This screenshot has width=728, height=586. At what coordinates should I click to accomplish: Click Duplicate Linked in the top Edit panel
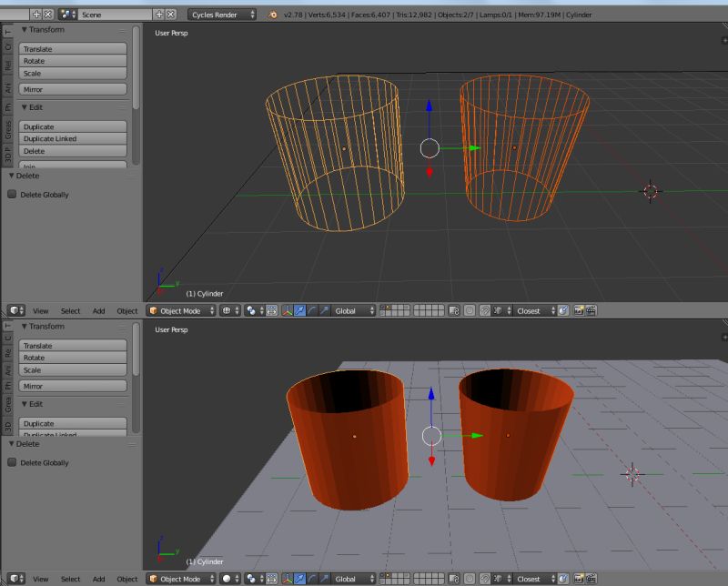[x=72, y=139]
